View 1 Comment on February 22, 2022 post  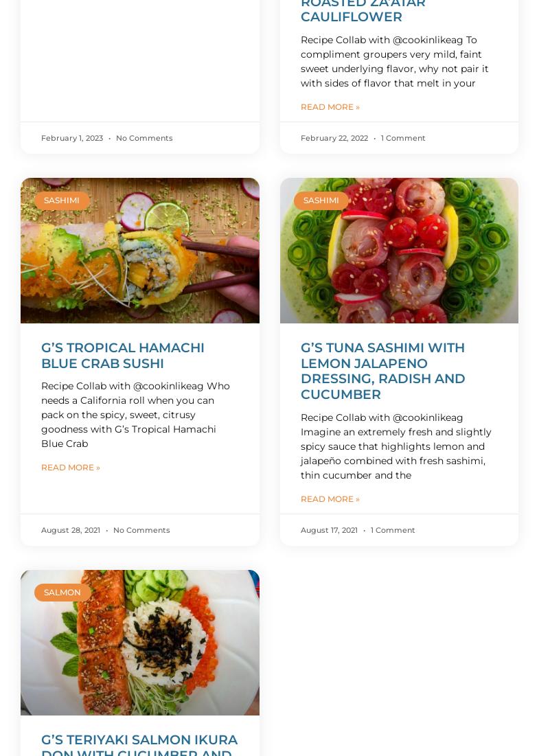click(403, 138)
